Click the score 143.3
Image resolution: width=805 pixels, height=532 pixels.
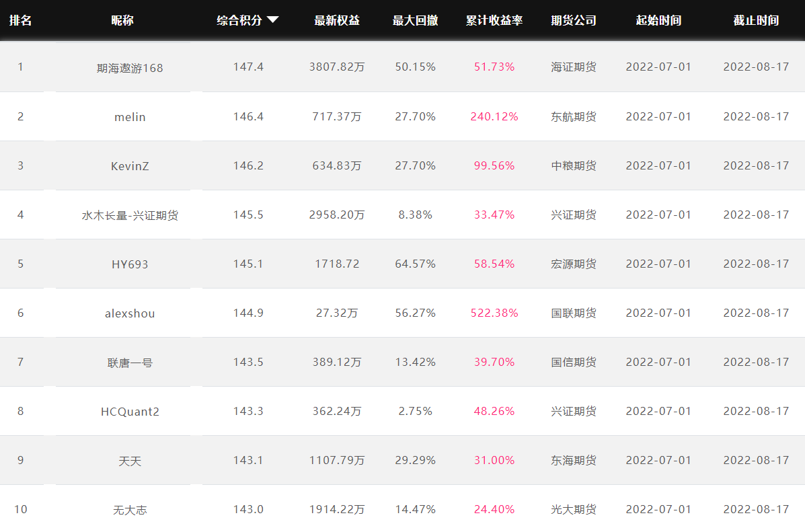click(x=248, y=411)
